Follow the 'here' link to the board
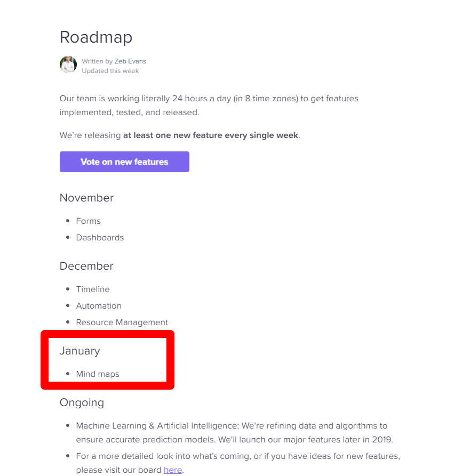The height and width of the screenshot is (476, 463). pos(173,470)
